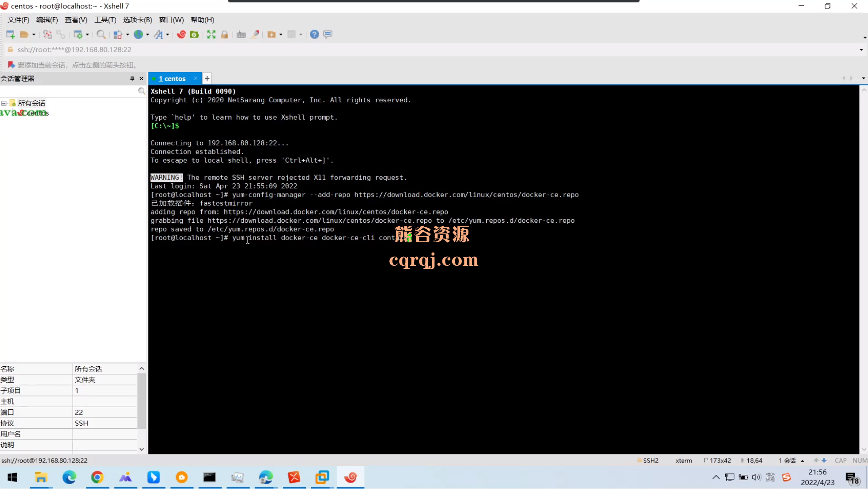This screenshot has width=868, height=489.
Task: Click the ssh address bar field
Action: pos(432,50)
